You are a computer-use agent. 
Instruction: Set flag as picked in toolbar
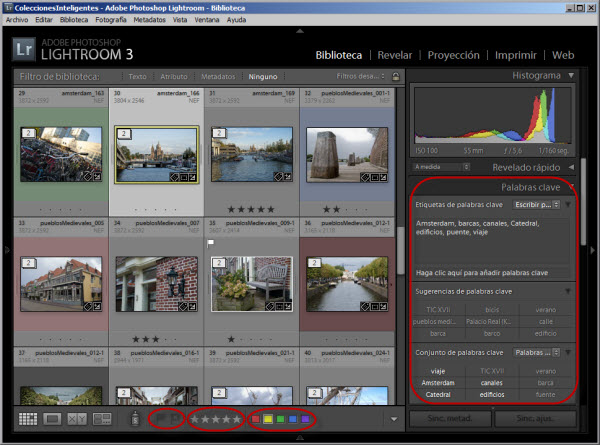point(160,419)
